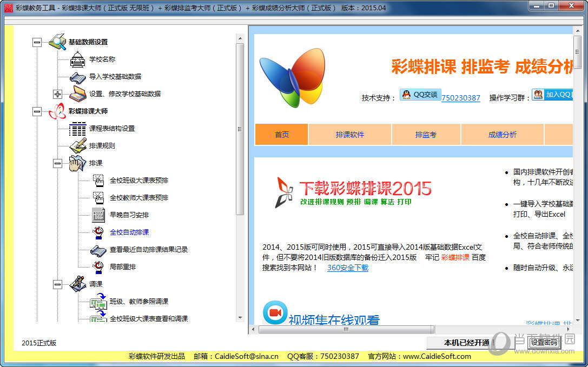Viewport: 588px width, 367px height.
Task: Click the large butterfly logo on webpage
Action: coord(292,78)
